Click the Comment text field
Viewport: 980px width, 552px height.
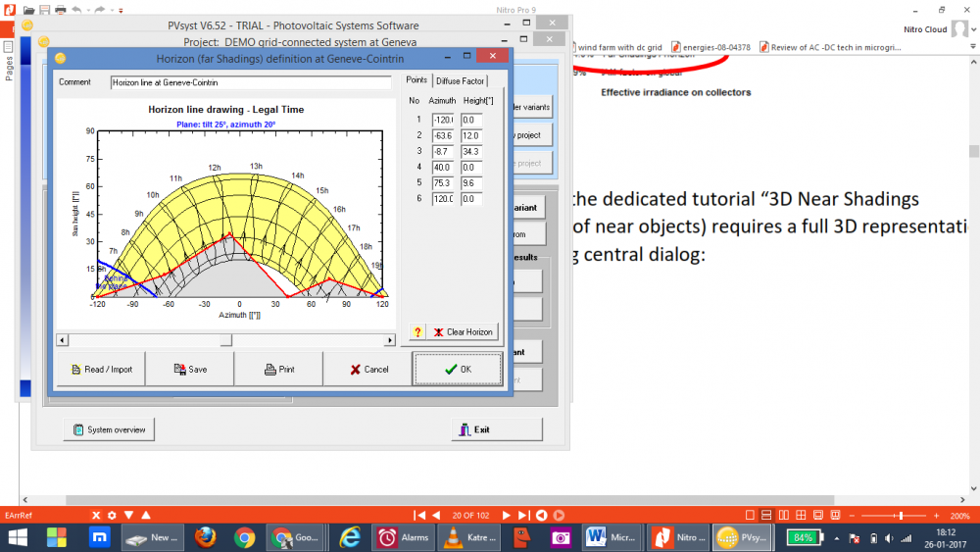[251, 83]
